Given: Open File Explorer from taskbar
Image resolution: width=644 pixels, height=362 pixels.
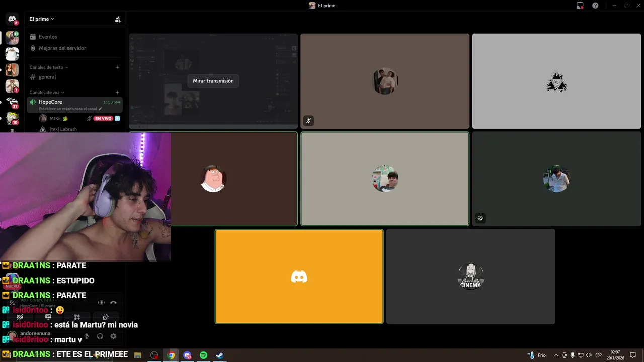Looking at the screenshot, I should [x=138, y=355].
